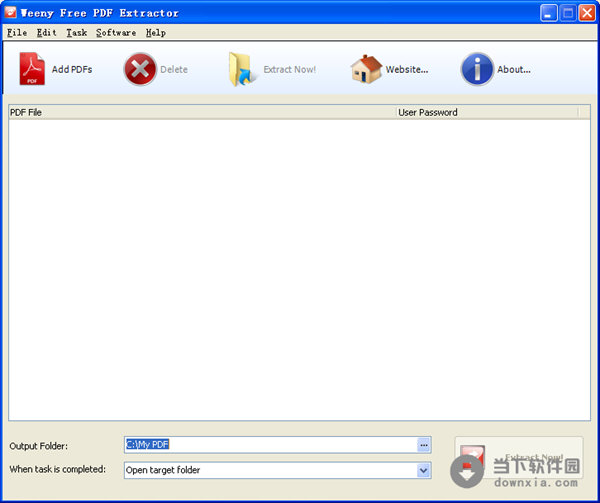600x503 pixels.
Task: Open the Help menu
Action: tap(156, 33)
